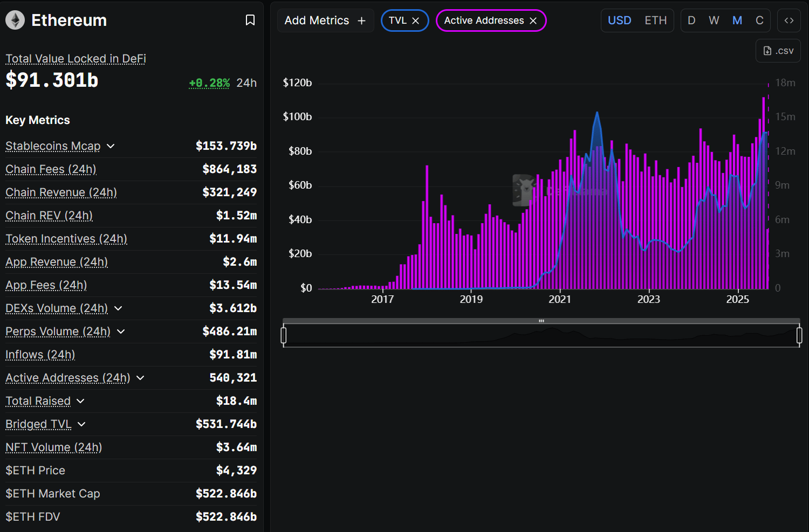Screen dimensions: 809x532
Task: Click the DEXs Volume value $3.612b
Action: click(x=233, y=308)
